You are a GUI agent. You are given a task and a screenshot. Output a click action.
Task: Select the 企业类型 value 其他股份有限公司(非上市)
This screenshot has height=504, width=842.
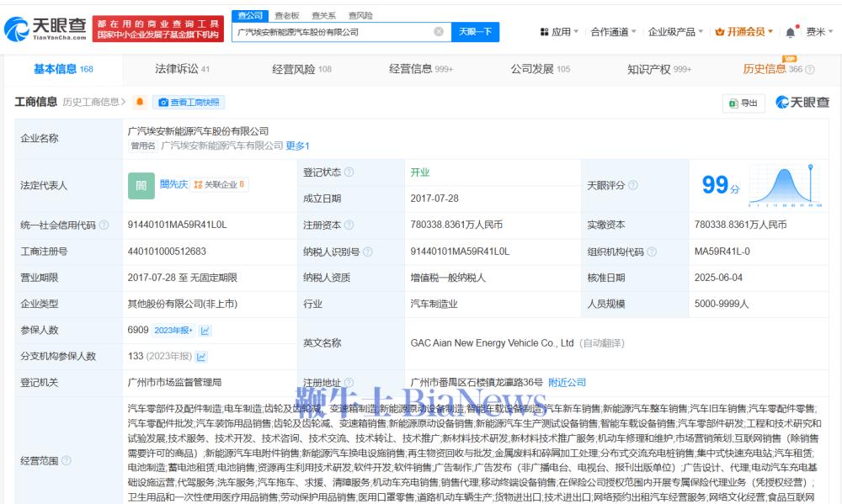(x=182, y=304)
